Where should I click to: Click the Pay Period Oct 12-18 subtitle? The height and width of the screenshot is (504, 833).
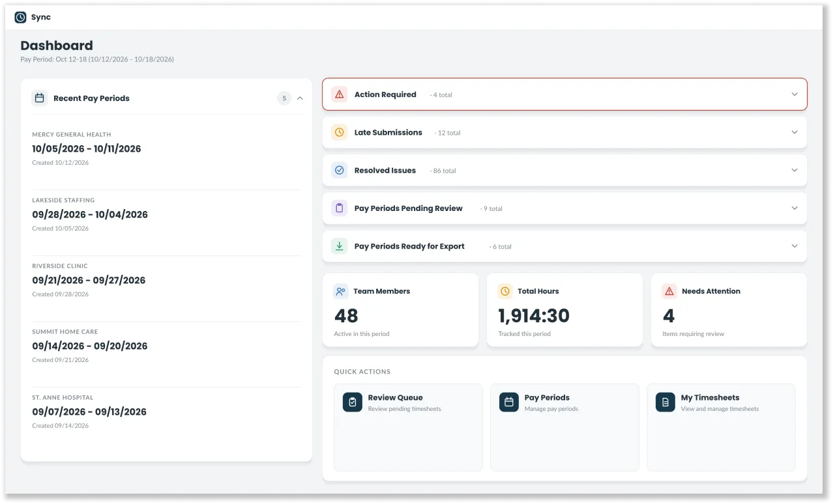[97, 59]
